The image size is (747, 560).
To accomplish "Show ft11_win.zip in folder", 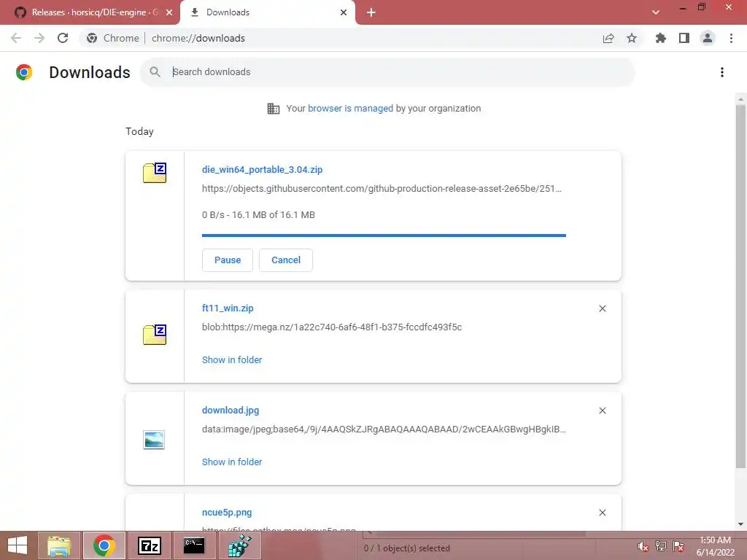I will point(232,360).
